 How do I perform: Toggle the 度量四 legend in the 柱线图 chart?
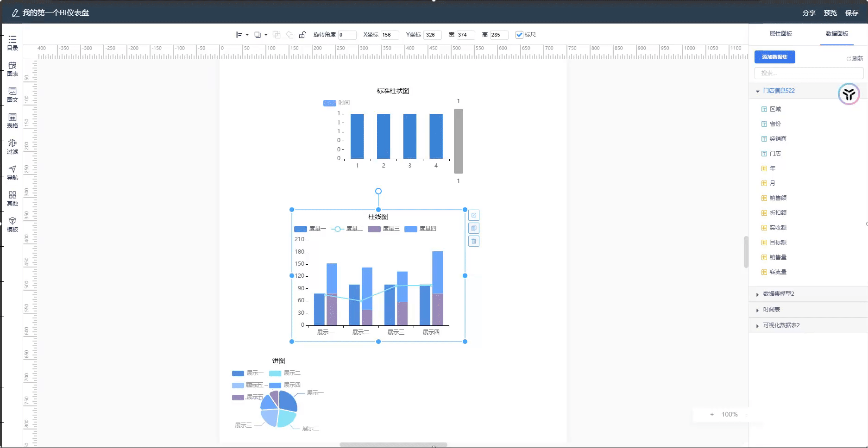(420, 229)
